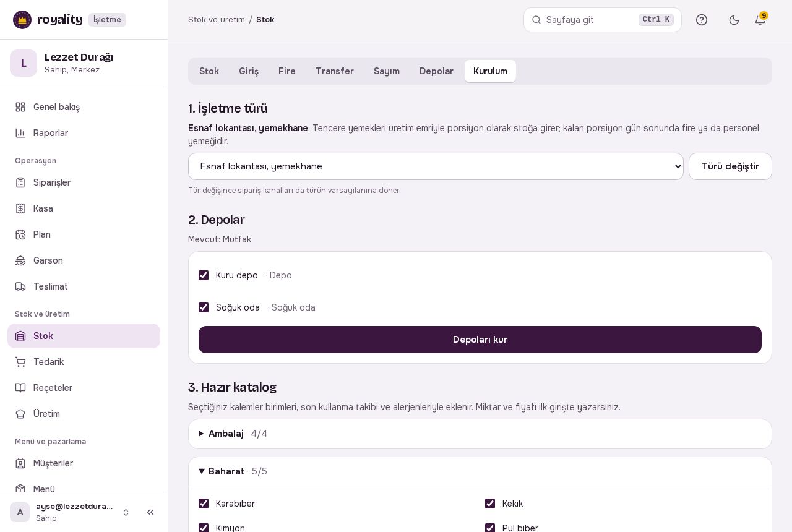Click the Siparişler clipboard icon
Viewport: 792px width, 532px height.
(x=20, y=182)
